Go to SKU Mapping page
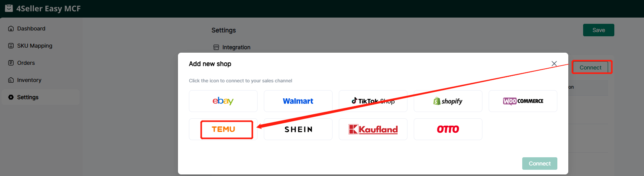Image resolution: width=644 pixels, height=176 pixels. pos(34,46)
